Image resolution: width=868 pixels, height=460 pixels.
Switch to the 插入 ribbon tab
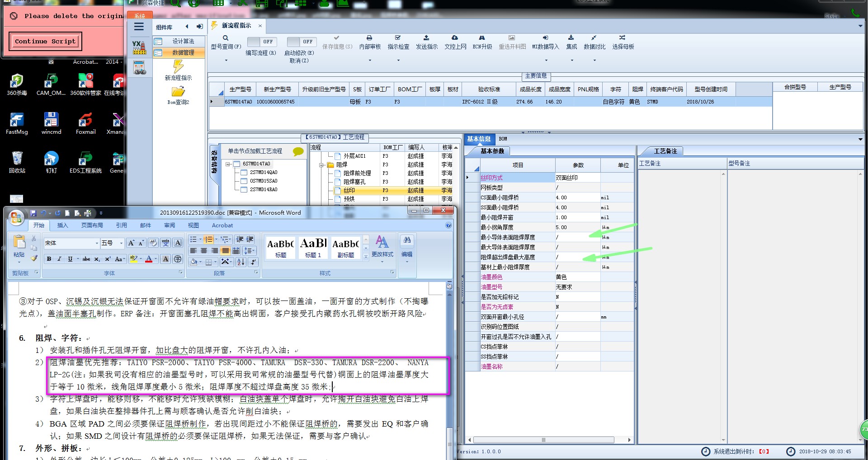point(62,225)
